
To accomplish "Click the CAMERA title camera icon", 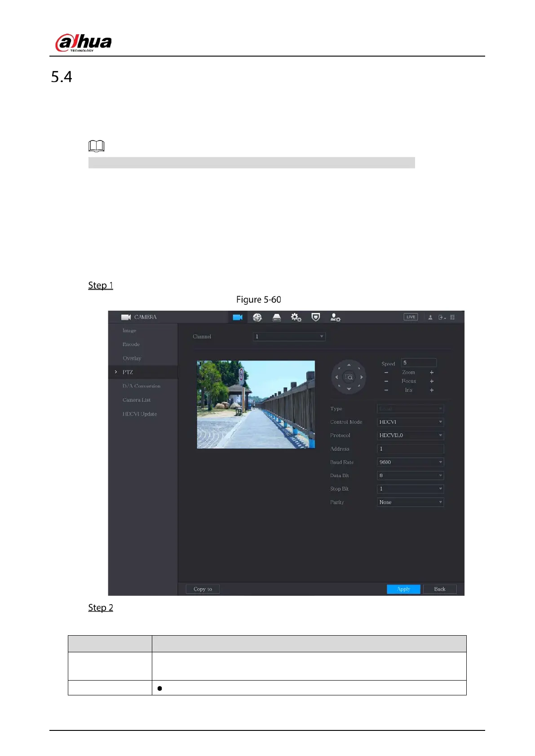I will (126, 317).
